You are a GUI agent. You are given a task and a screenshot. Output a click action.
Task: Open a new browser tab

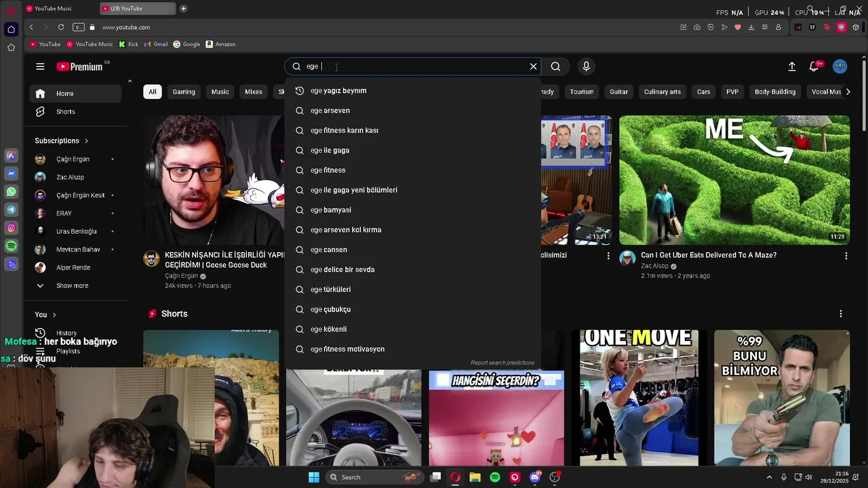[x=183, y=9]
